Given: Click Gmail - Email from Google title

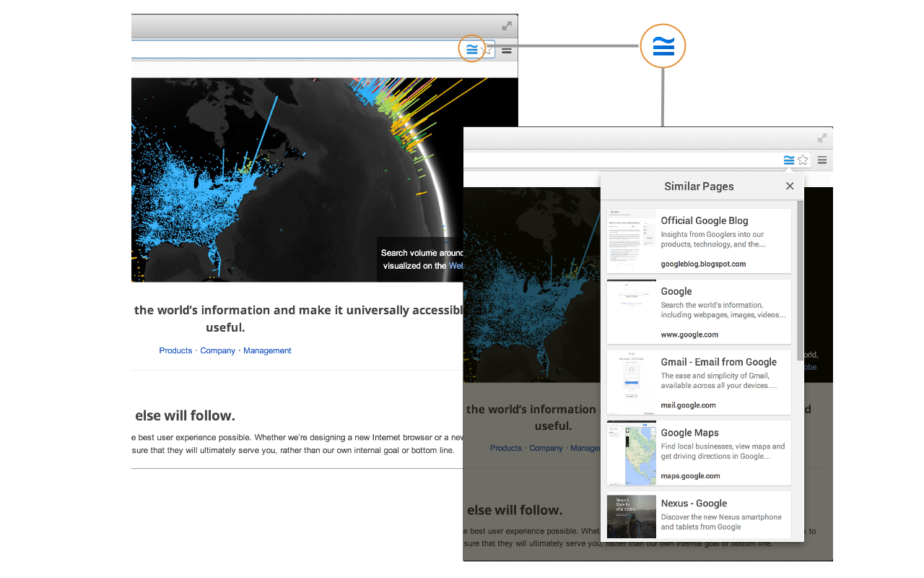Looking at the screenshot, I should click(719, 362).
